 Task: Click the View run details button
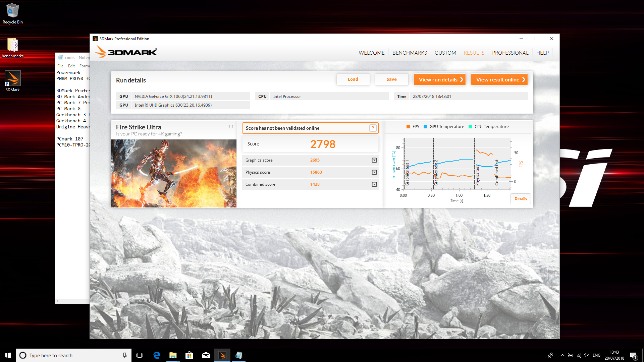coord(439,79)
